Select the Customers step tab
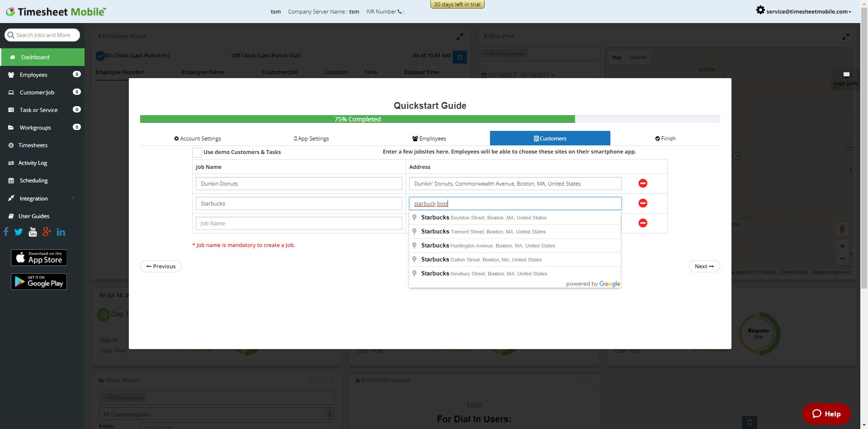This screenshot has height=429, width=868. tap(550, 138)
